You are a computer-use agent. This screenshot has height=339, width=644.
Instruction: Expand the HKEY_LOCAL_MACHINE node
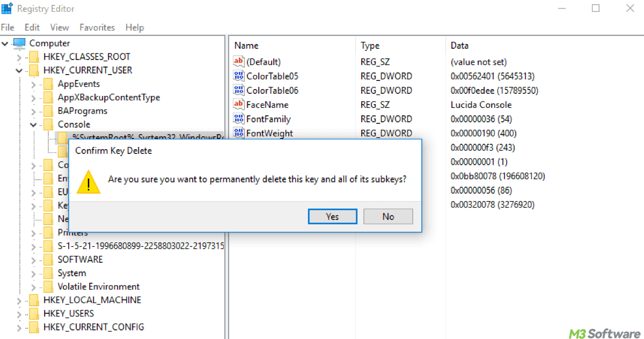click(19, 300)
